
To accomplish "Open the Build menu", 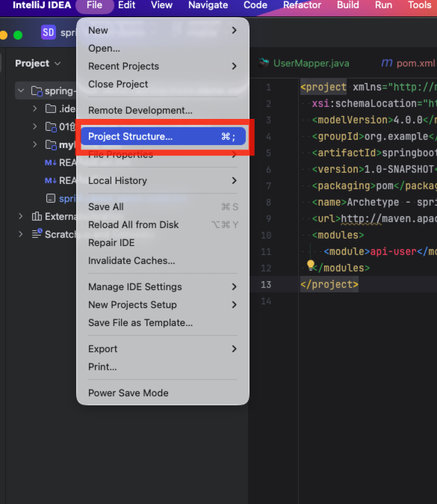I will point(348,5).
